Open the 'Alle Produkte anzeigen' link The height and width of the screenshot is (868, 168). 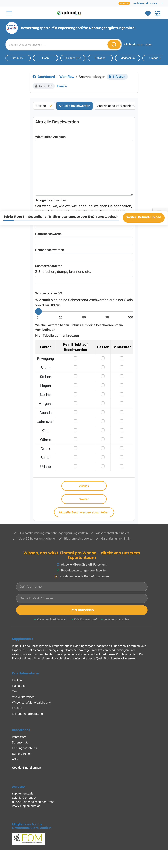coord(138,44)
